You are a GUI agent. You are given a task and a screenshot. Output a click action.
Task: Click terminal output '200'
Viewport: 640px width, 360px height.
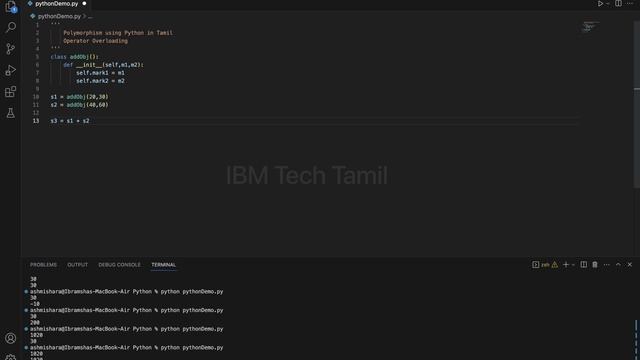[35, 323]
